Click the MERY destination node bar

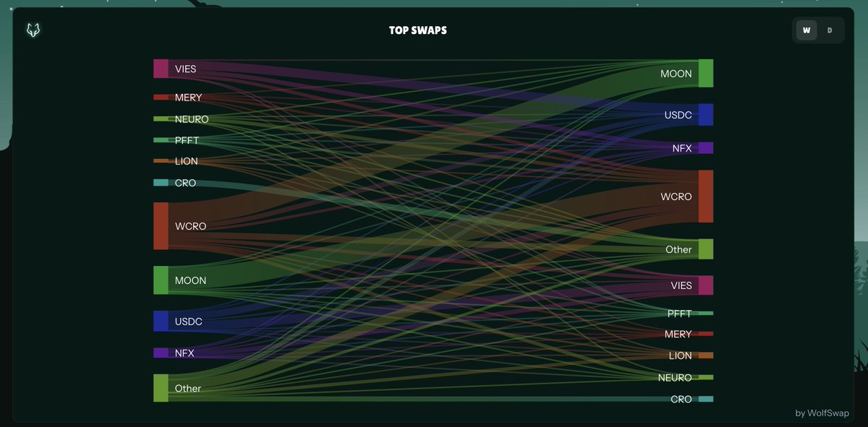(x=706, y=334)
